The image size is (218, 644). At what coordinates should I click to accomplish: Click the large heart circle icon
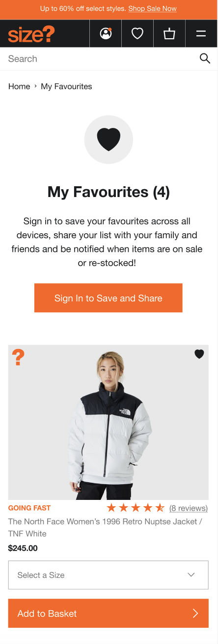pyautogui.click(x=109, y=139)
